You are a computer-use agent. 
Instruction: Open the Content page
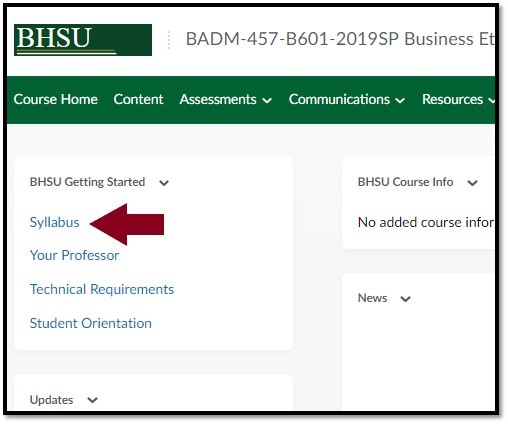138,99
